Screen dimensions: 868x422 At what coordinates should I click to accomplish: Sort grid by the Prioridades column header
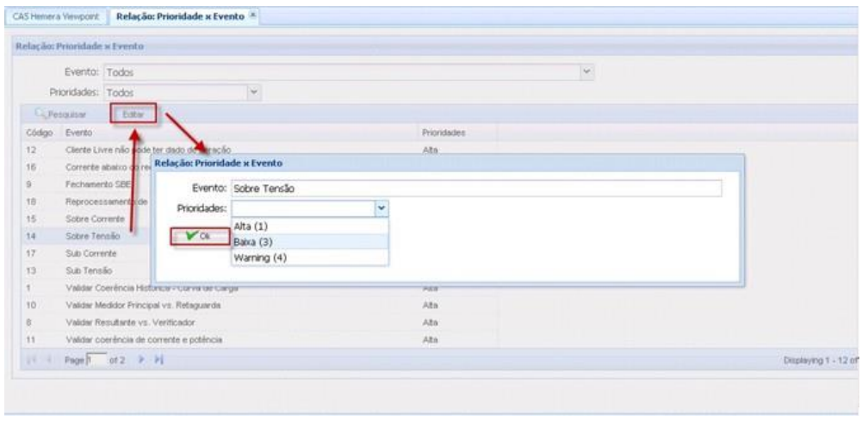tap(443, 133)
